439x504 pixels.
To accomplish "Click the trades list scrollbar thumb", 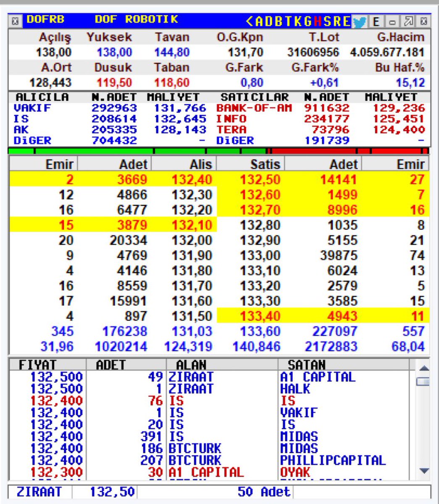I will click(423, 381).
